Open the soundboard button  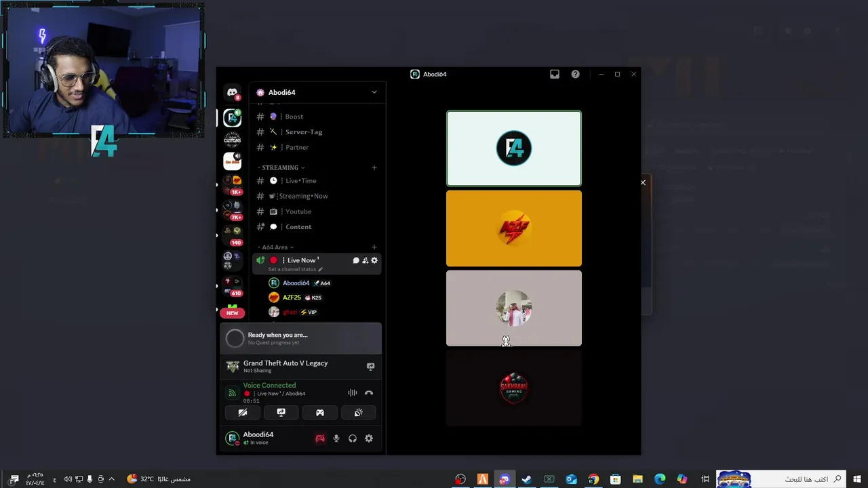point(358,413)
